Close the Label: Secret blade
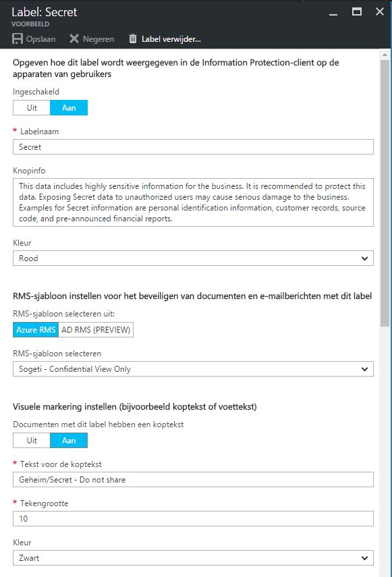The height and width of the screenshot is (577, 392). point(380,11)
